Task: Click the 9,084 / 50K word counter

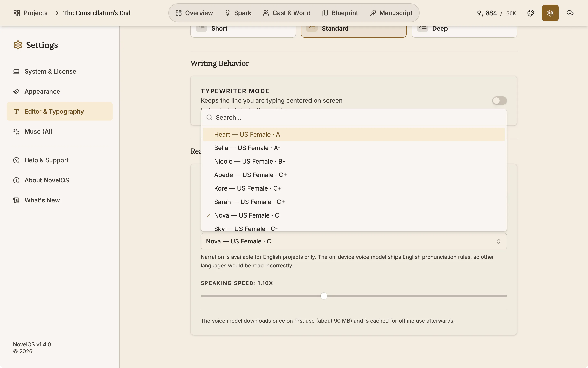Action: click(496, 13)
